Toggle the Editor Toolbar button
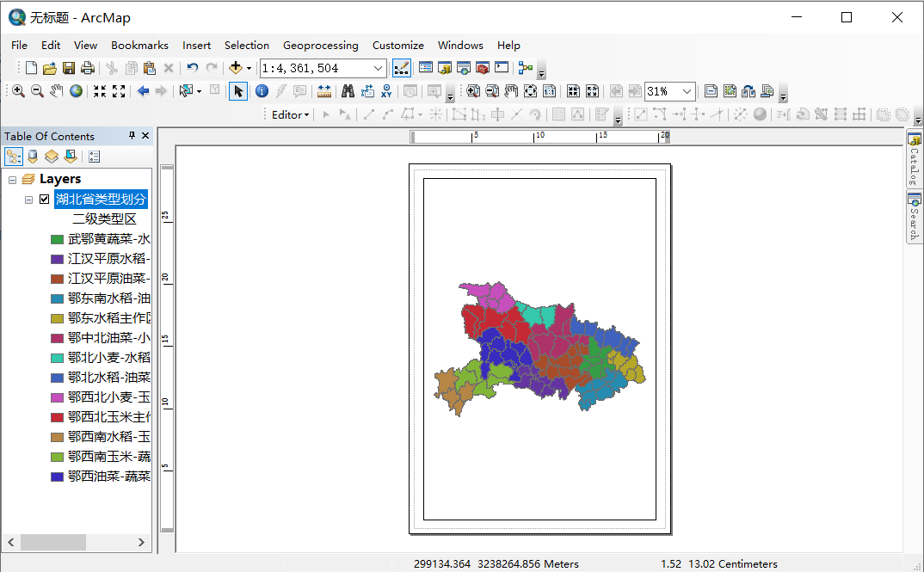924x572 pixels. click(x=401, y=68)
